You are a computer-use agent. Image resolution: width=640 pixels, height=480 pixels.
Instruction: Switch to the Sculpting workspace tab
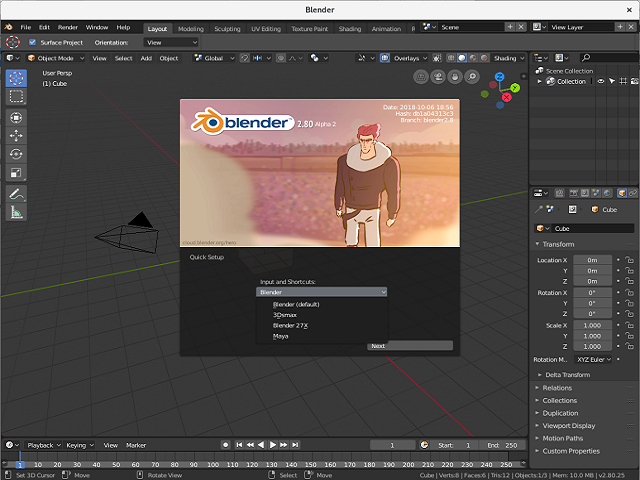(x=227, y=29)
